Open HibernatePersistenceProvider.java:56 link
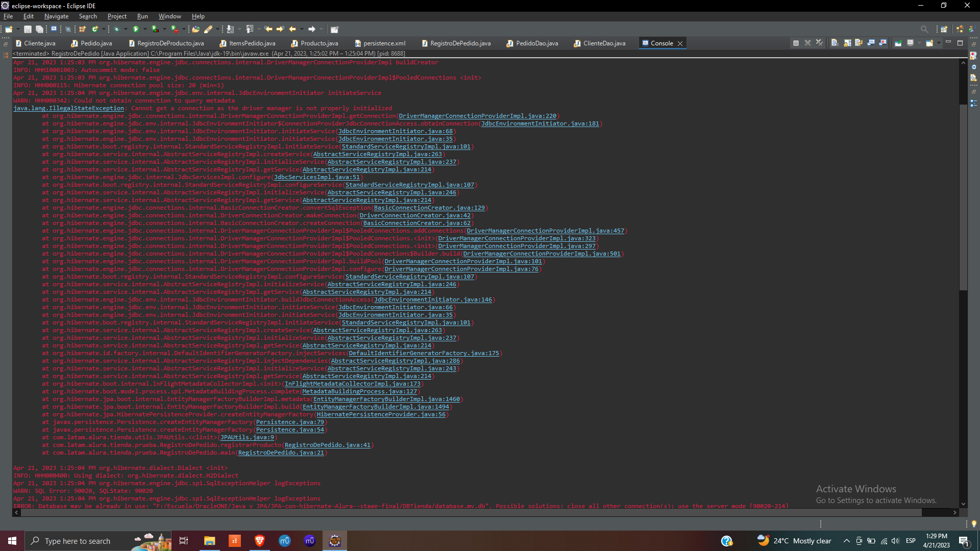This screenshot has width=980, height=551. coord(381,414)
